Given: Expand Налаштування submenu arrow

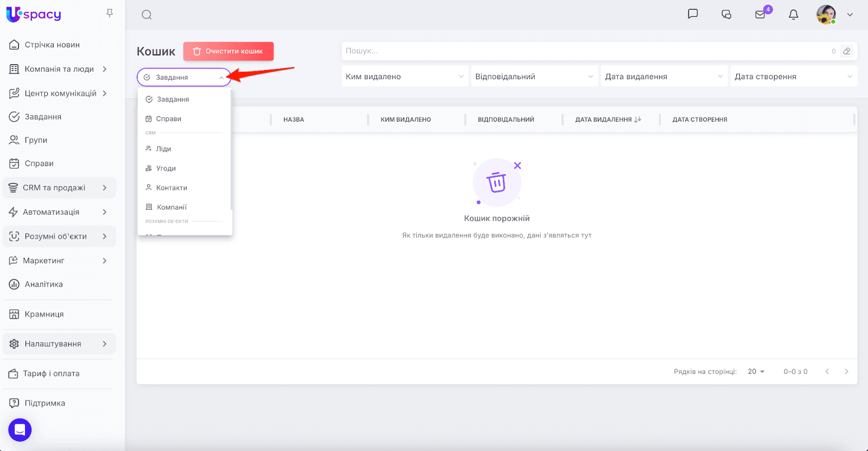Looking at the screenshot, I should click(x=105, y=344).
